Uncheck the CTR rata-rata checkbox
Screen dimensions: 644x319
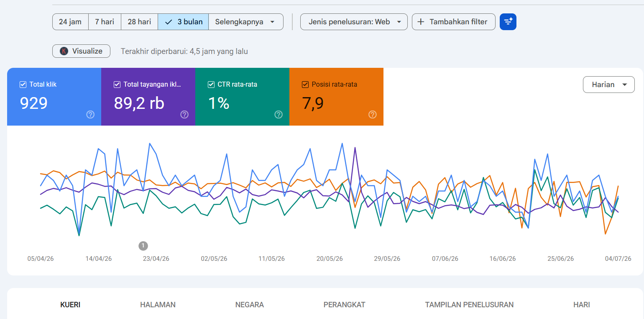(211, 85)
